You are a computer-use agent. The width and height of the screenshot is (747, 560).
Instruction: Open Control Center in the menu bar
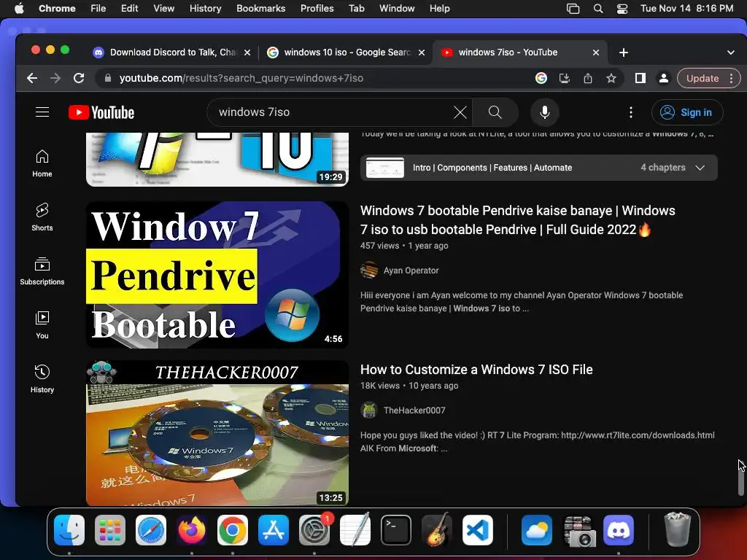coord(622,9)
